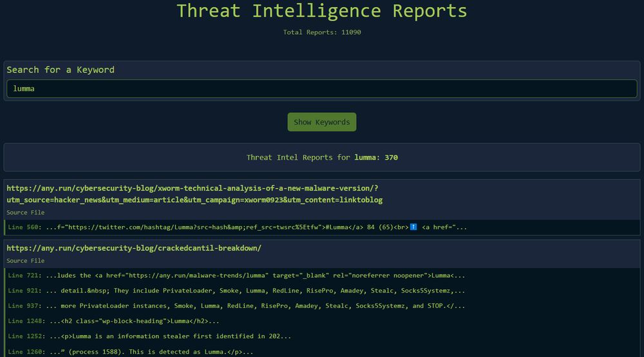Click the blue up-arrow emoji in Line 560
Screen dimensions: 644x357
(x=413, y=227)
